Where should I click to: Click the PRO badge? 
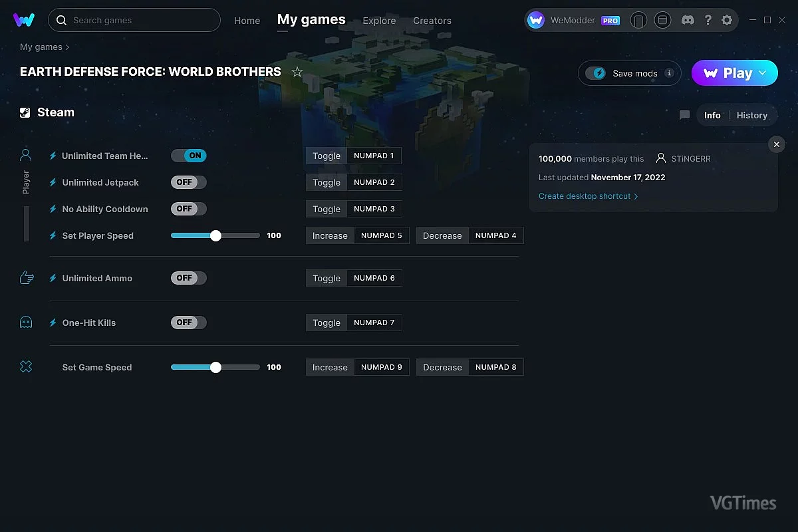point(610,21)
